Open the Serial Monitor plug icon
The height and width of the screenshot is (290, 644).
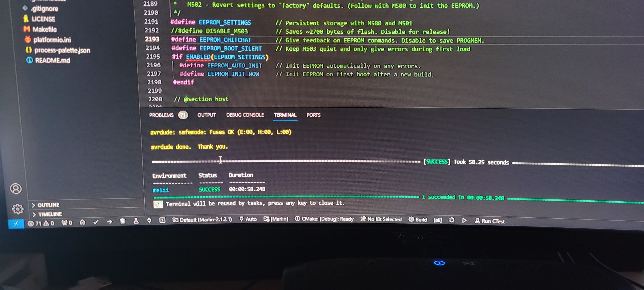[x=149, y=221]
